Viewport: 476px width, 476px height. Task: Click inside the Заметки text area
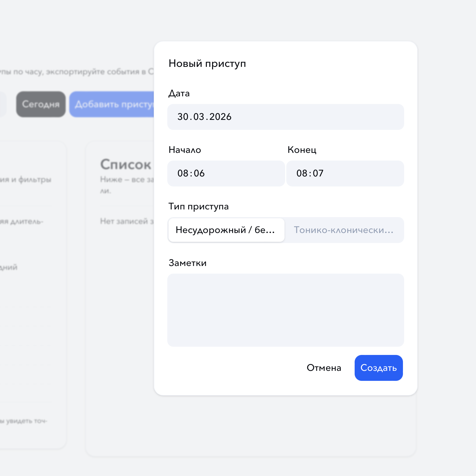tap(285, 310)
